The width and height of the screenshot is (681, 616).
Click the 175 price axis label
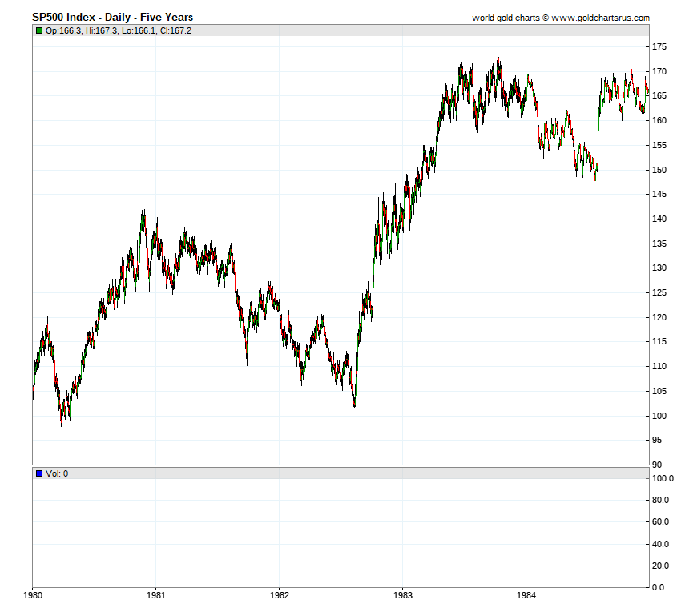click(659, 47)
